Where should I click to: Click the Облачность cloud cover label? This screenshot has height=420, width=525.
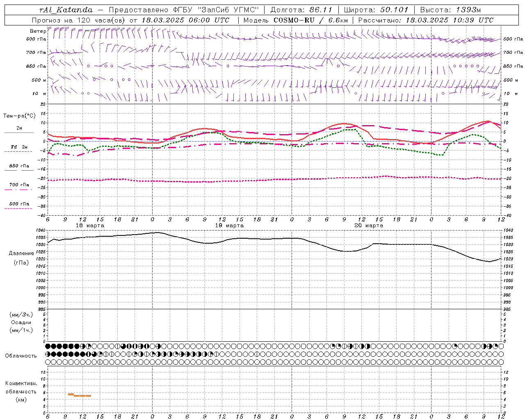pyautogui.click(x=21, y=356)
